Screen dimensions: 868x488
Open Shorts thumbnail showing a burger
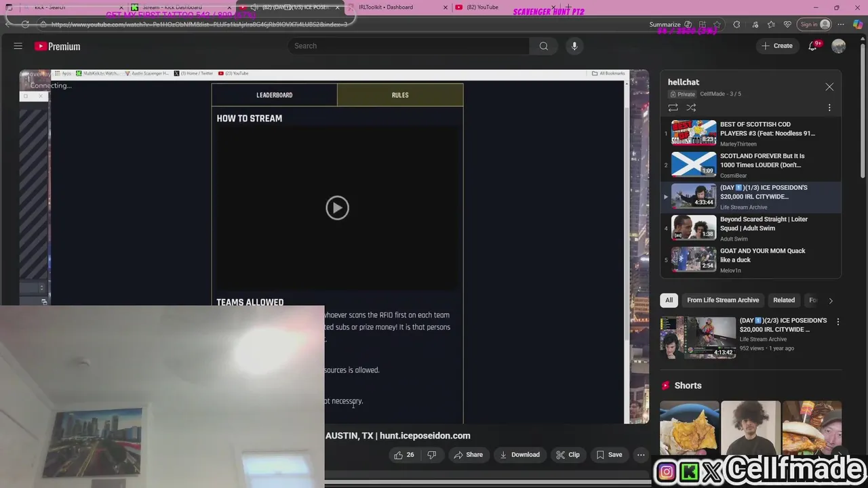[812, 428]
